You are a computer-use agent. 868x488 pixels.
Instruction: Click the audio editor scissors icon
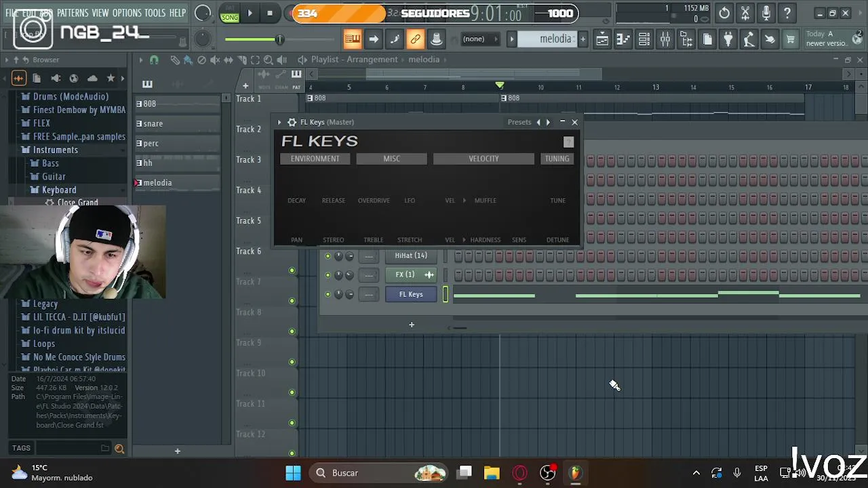point(745,13)
